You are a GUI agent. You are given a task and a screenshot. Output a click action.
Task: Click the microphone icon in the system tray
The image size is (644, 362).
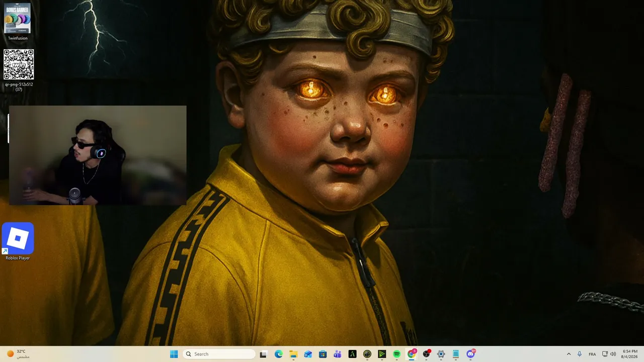[580, 354]
